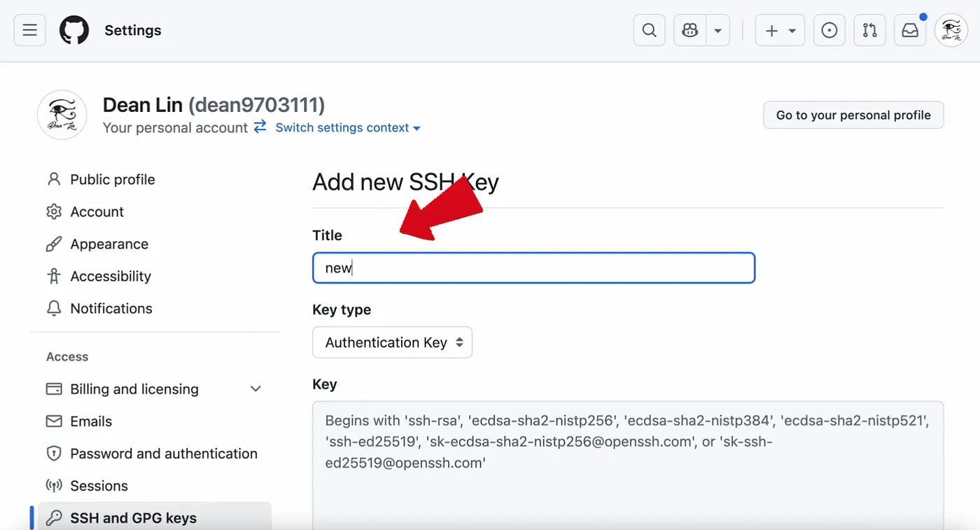Open the hamburger navigation menu
This screenshot has width=980, height=530.
coord(29,31)
